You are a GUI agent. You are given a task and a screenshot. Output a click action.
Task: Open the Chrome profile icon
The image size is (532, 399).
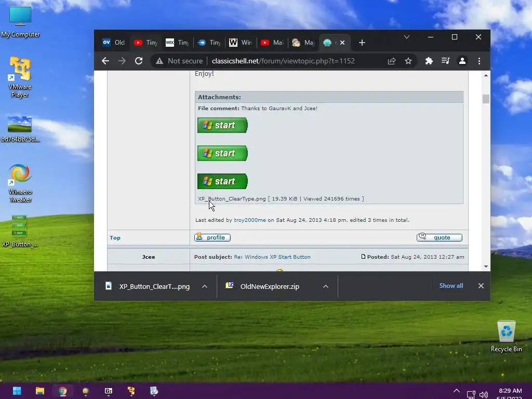[462, 61]
